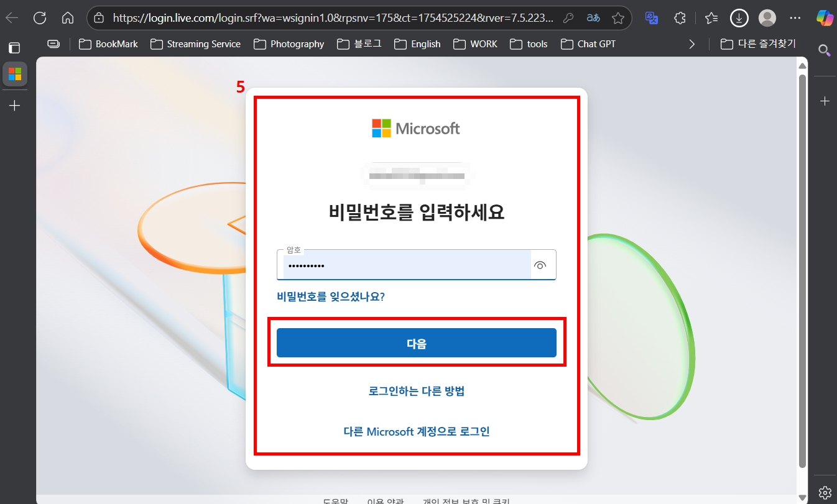Open the favorites bar leftmost icon
Image resolution: width=837 pixels, height=504 pixels.
coord(54,44)
